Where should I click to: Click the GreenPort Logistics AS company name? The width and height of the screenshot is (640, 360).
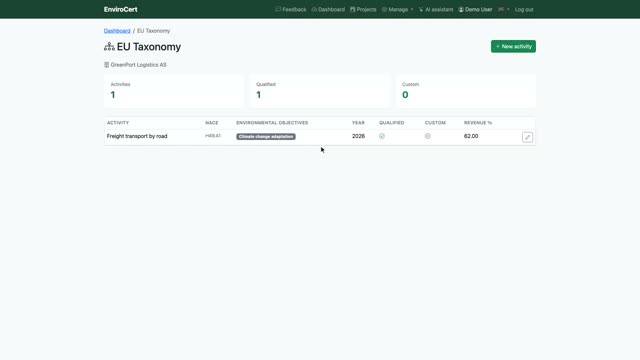tap(138, 65)
